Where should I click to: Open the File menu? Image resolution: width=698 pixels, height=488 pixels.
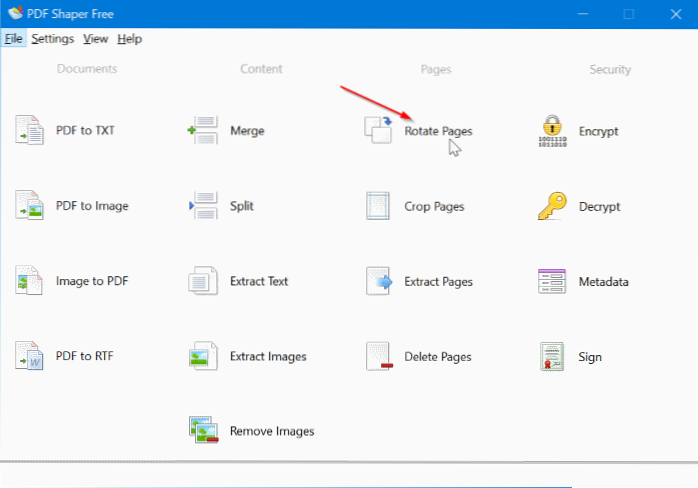[13, 39]
